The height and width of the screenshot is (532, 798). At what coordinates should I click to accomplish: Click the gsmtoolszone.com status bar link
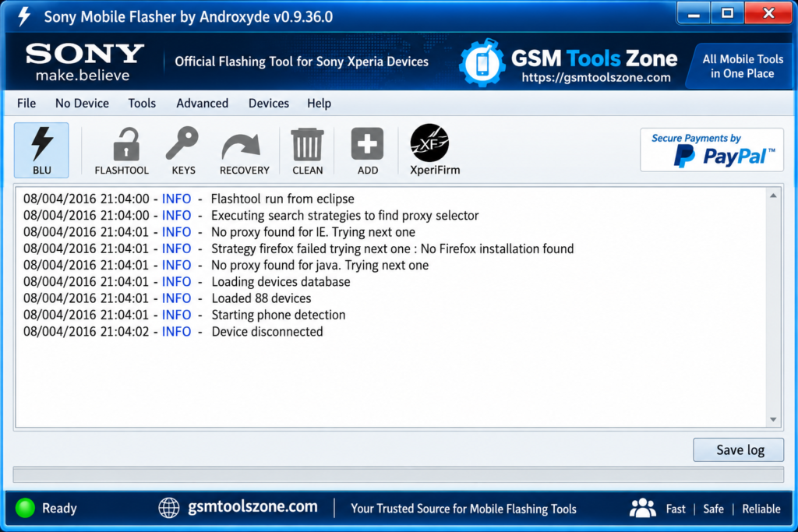pyautogui.click(x=253, y=506)
